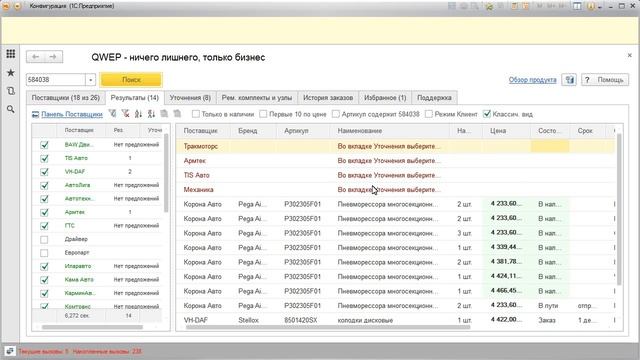This screenshot has height=360, width=640.
Task: Uncheck the BAW Дви... supplier checkbox
Action: pos(44,145)
